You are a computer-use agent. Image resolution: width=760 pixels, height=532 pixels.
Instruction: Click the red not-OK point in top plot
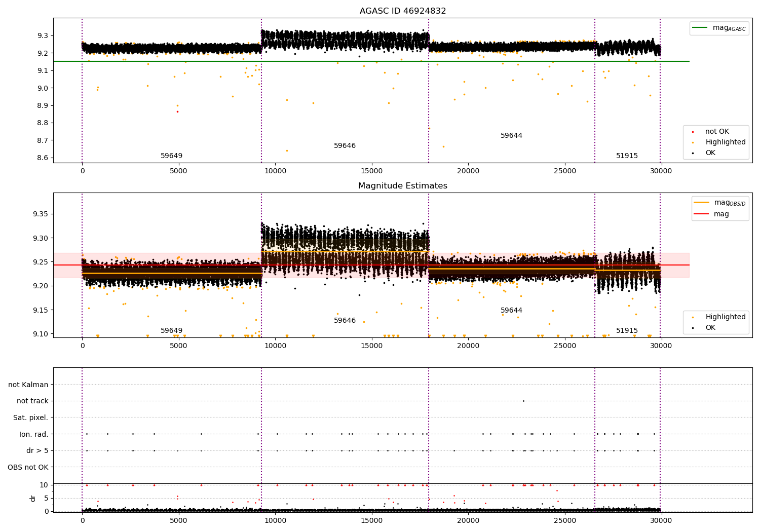pos(177,111)
